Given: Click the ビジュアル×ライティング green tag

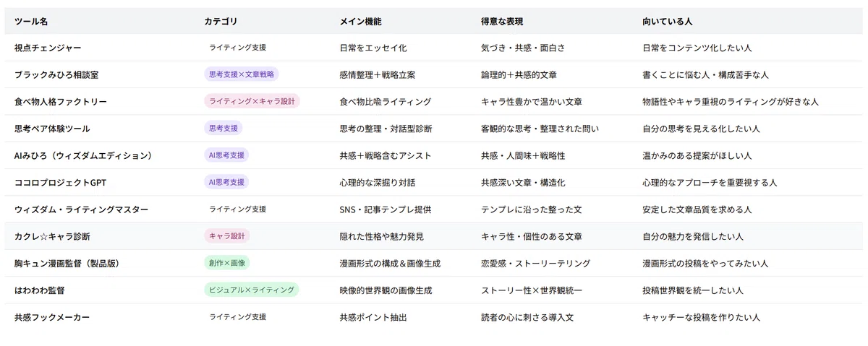Looking at the screenshot, I should click(x=251, y=290).
